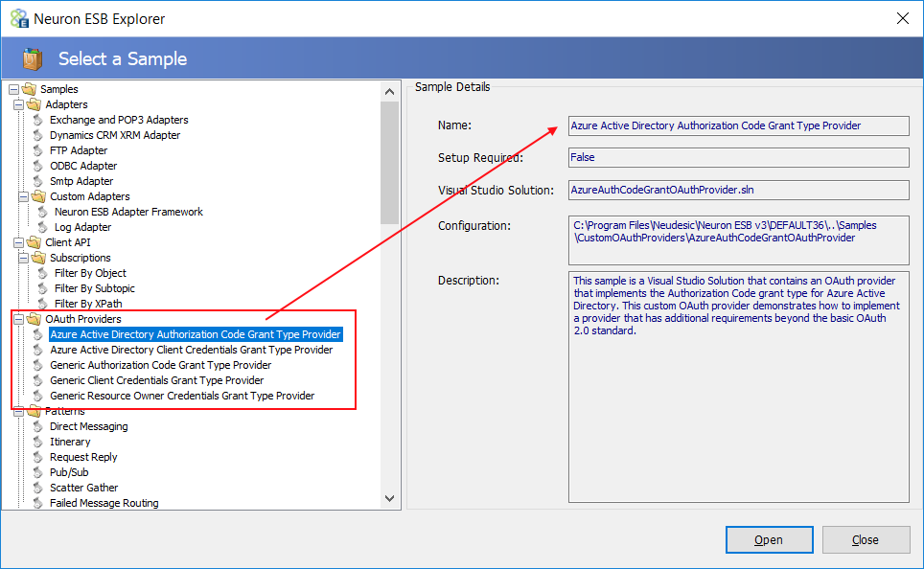Click the OAuth Providers folder icon

click(34, 319)
